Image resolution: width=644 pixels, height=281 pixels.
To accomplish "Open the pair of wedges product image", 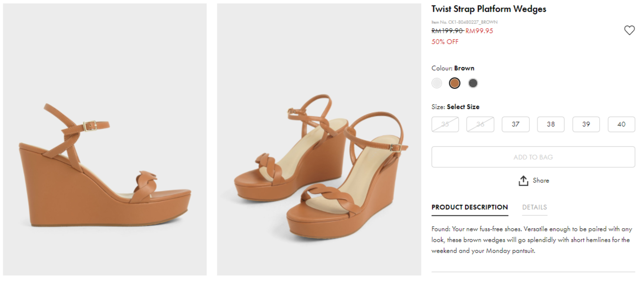I will click(x=319, y=140).
